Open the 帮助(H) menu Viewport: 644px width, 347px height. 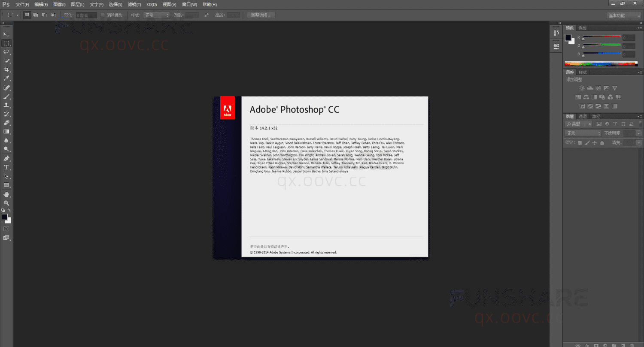pyautogui.click(x=210, y=4)
